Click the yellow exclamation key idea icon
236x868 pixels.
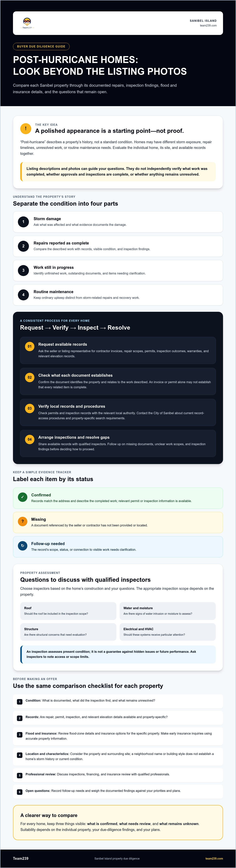click(x=26, y=128)
